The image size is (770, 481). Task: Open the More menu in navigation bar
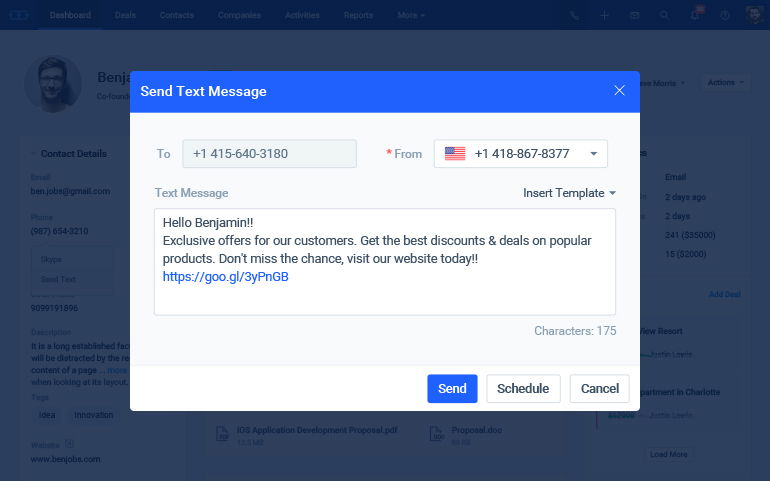point(410,15)
